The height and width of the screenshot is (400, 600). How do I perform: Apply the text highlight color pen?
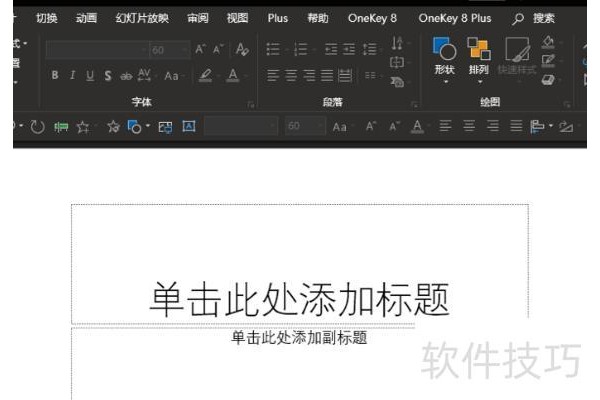205,75
